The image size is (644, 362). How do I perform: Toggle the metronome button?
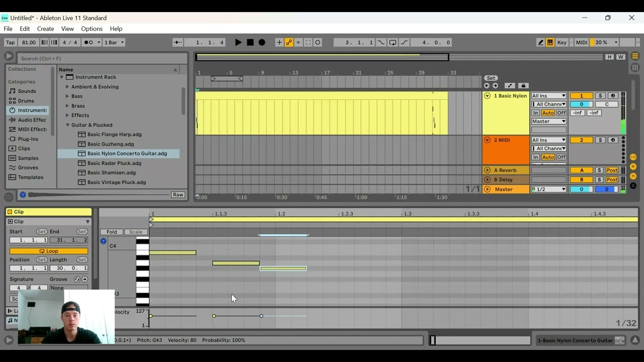click(89, 42)
